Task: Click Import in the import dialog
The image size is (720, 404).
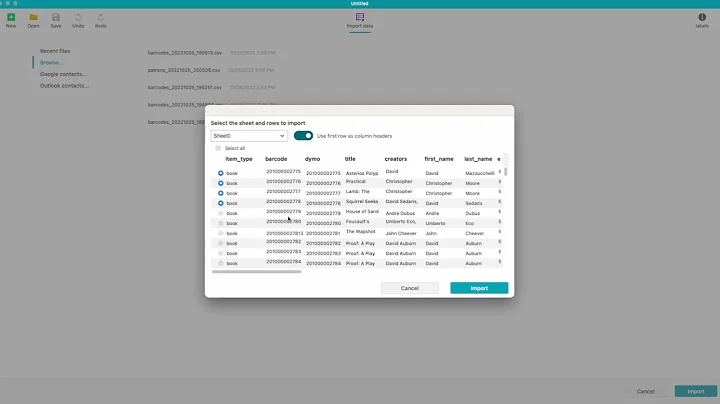Action: click(479, 288)
